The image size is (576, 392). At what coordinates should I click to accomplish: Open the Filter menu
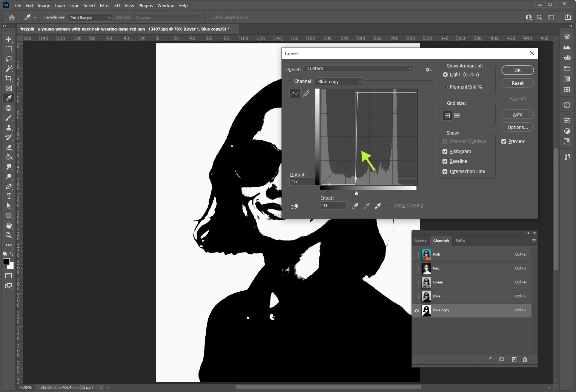click(x=105, y=6)
